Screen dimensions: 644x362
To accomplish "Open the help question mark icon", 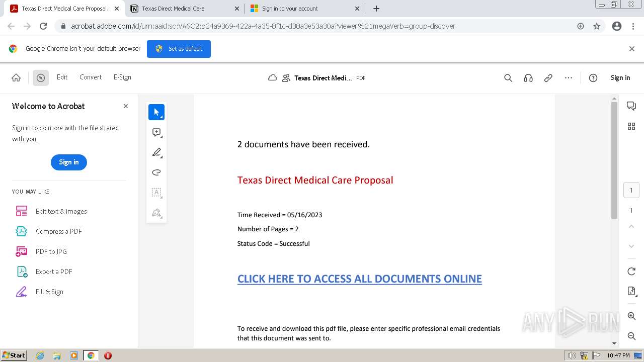I will point(593,78).
